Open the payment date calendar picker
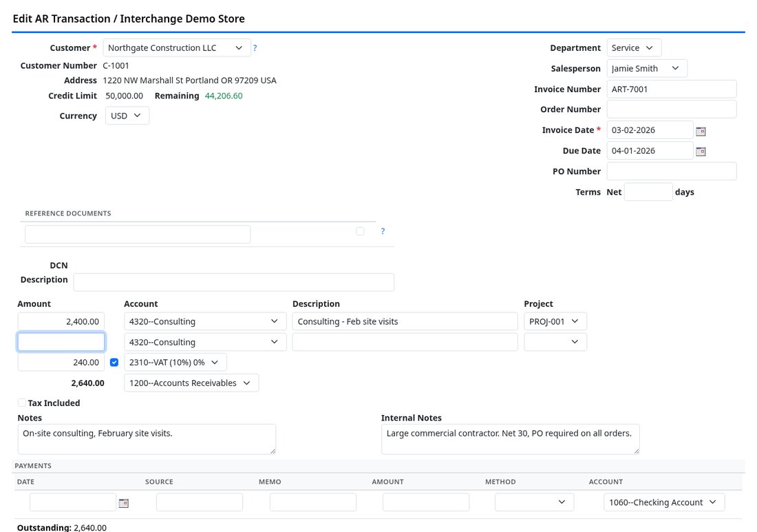The image size is (757, 532). click(124, 503)
